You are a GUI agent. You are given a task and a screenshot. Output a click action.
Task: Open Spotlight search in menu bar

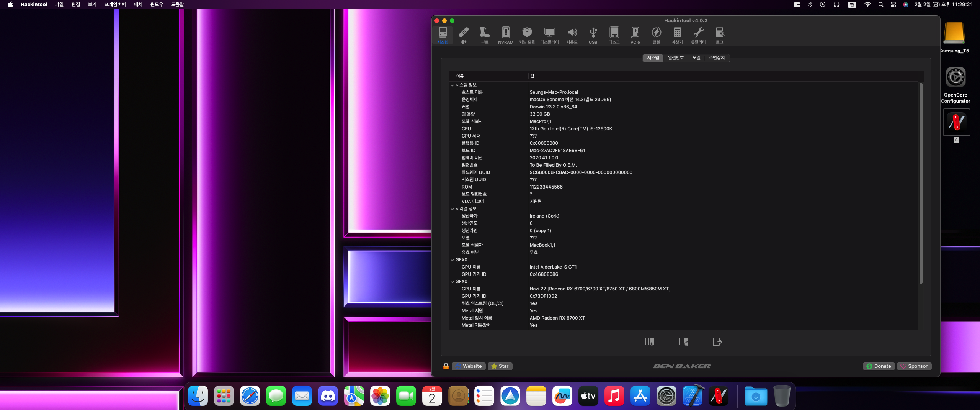(881, 4)
